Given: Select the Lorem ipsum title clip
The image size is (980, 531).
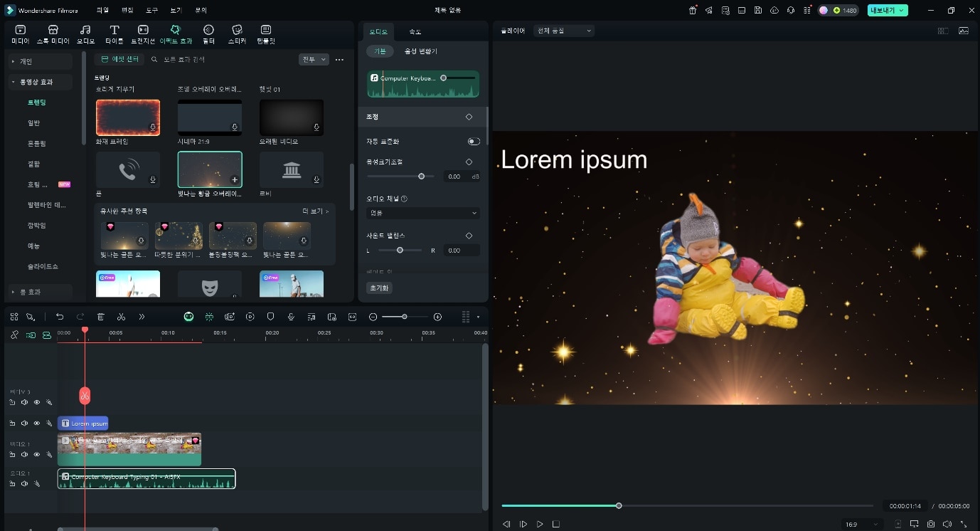Looking at the screenshot, I should point(83,424).
